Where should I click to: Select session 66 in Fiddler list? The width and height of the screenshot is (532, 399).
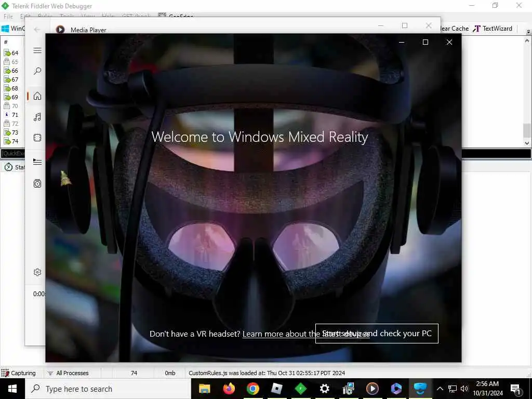pyautogui.click(x=11, y=71)
